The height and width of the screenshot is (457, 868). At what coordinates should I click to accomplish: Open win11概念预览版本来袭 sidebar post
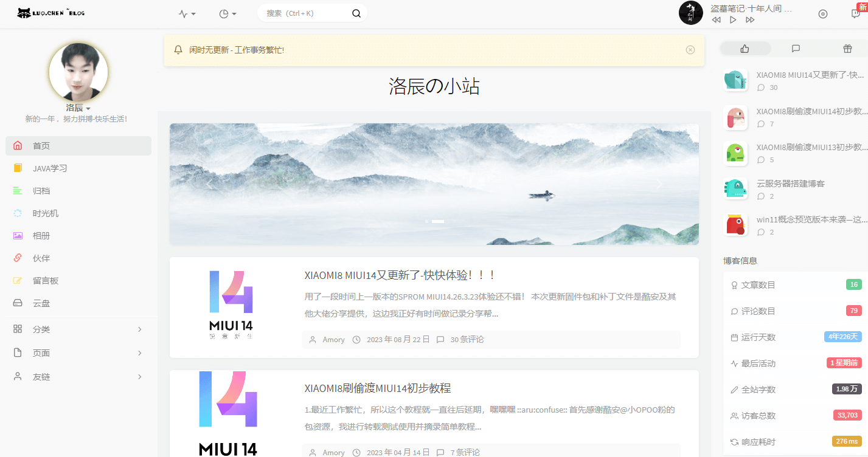(812, 219)
